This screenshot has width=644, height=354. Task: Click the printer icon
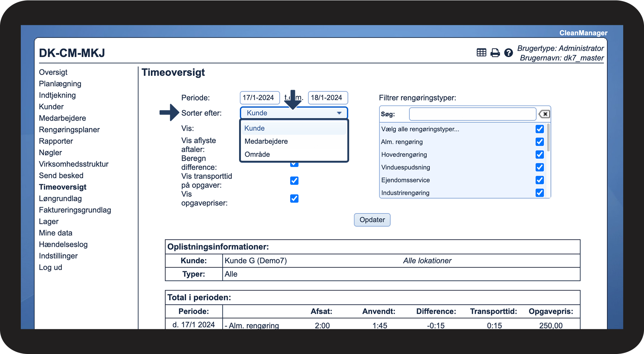[495, 53]
